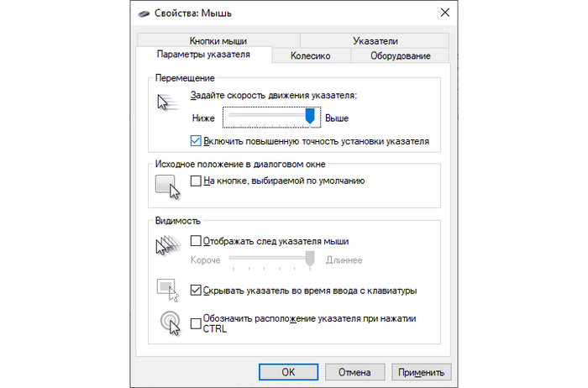Open the Указатели tab
Screen dimensions: 588x388
tap(375, 40)
